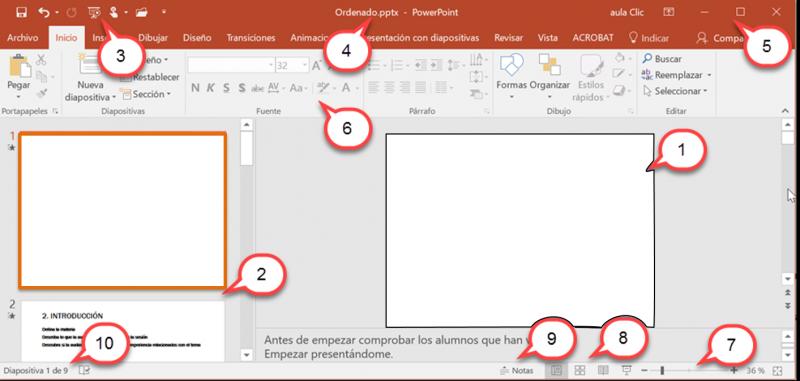Image resolution: width=800 pixels, height=381 pixels.
Task: Go to previous slide with double-up arrow
Action: 787,293
